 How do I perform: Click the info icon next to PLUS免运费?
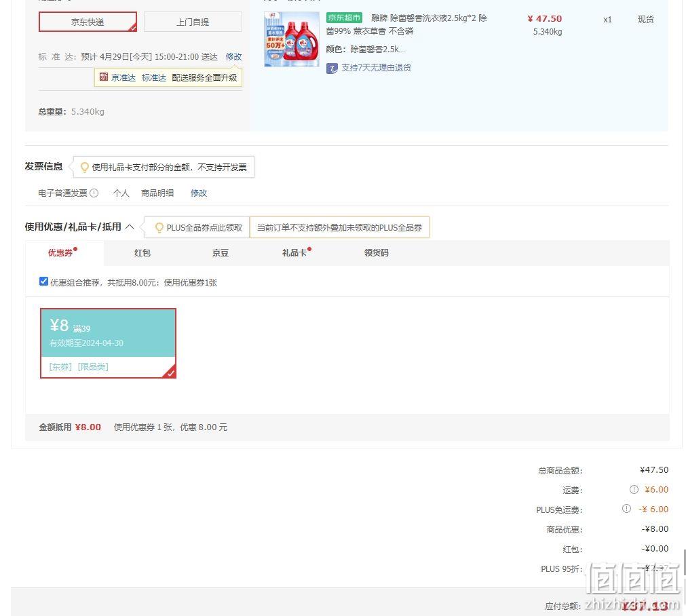626,508
